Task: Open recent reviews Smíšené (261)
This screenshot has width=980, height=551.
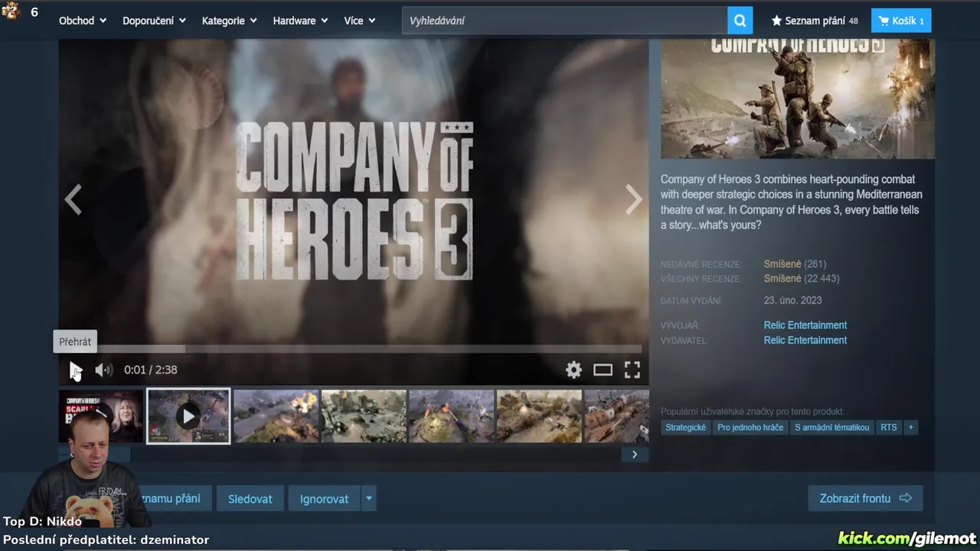Action: (795, 264)
